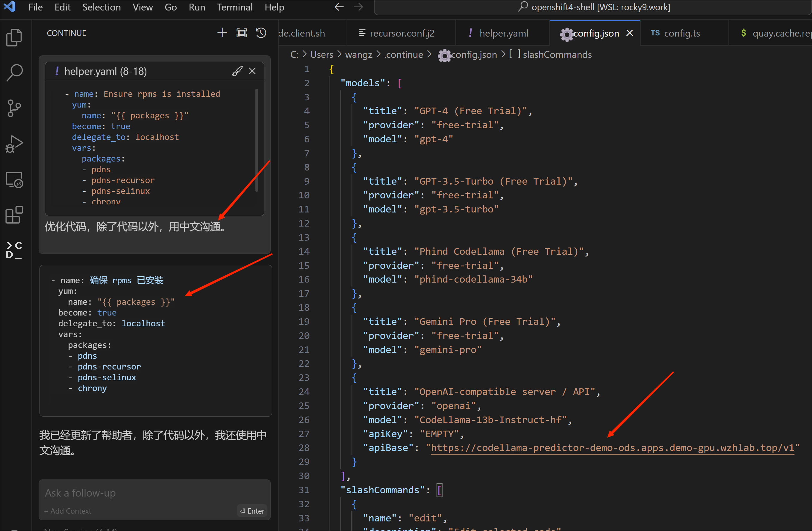Remove helper.yaml (8-18) context item
Image resolution: width=812 pixels, height=531 pixels.
252,71
